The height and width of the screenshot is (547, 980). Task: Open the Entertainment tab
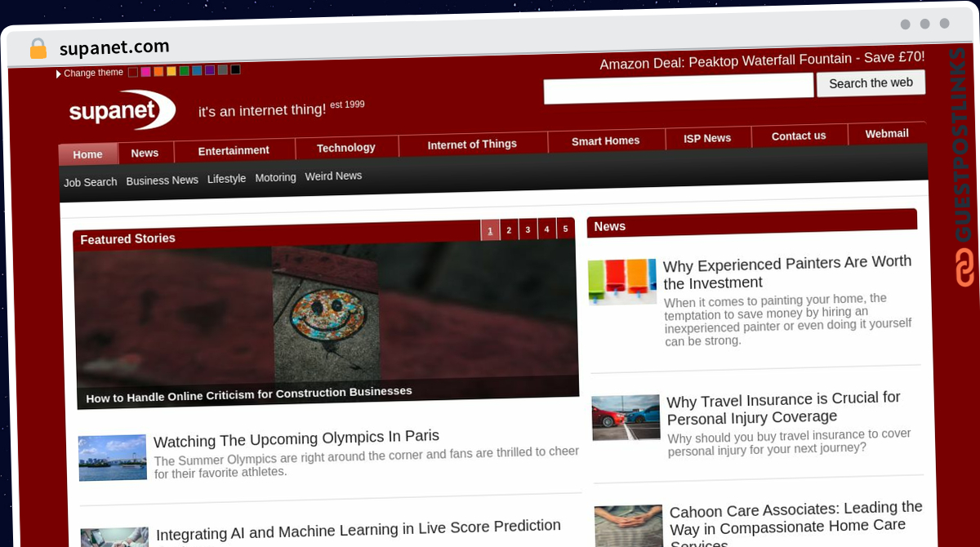(234, 150)
